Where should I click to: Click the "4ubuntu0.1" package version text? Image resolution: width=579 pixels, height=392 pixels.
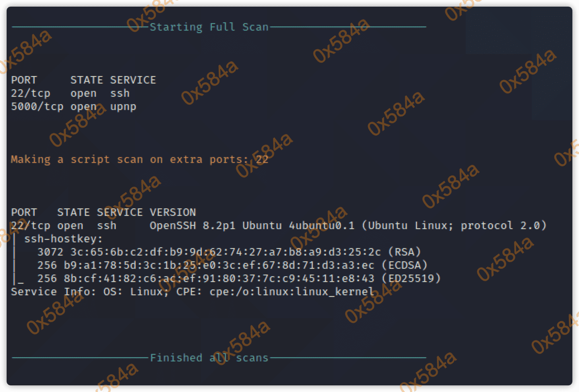pyautogui.click(x=321, y=226)
